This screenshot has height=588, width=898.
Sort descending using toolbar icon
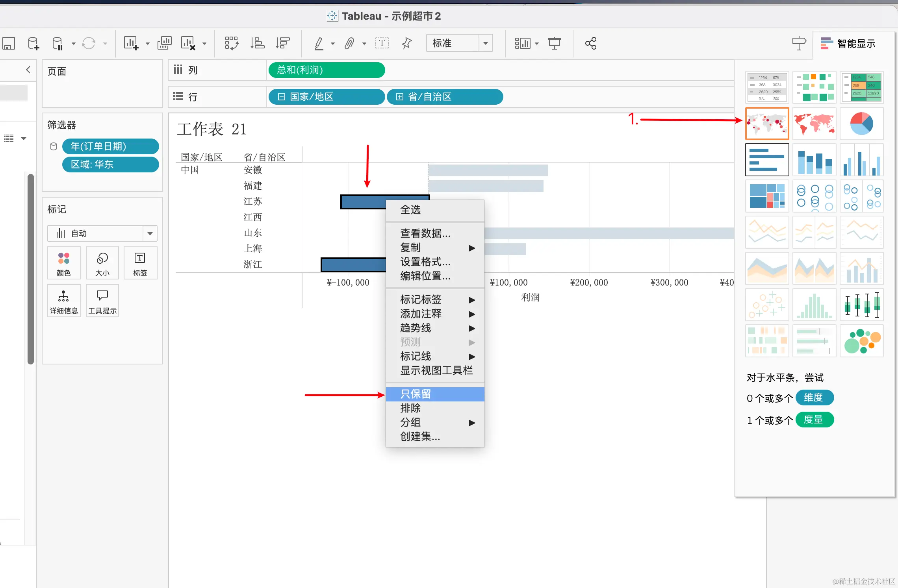(283, 43)
